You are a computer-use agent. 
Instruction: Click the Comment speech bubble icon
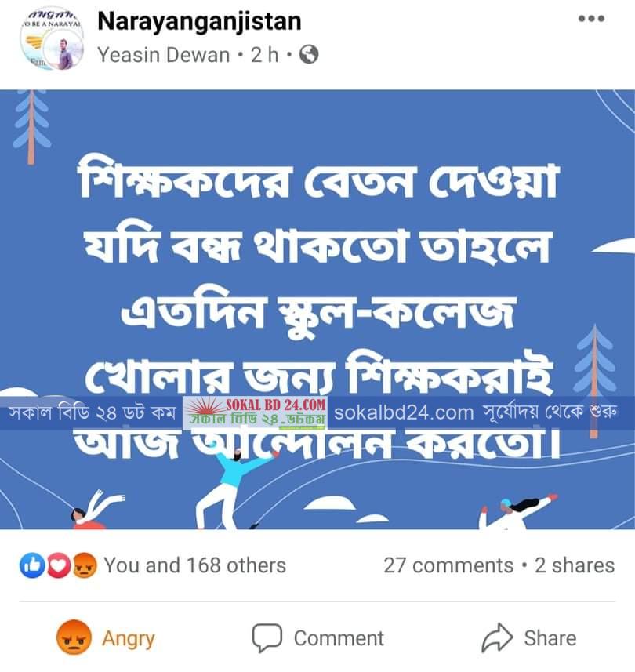point(267,637)
